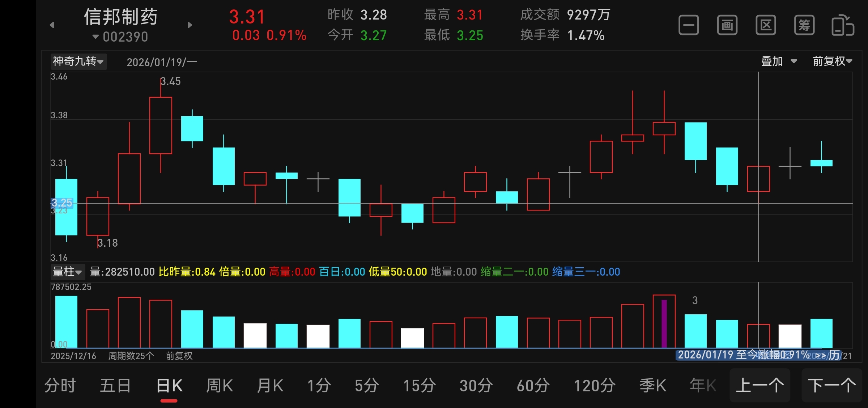Screen dimensions: 868x408
Task: Open the 前复权 adjustment dropdown
Action: (832, 61)
